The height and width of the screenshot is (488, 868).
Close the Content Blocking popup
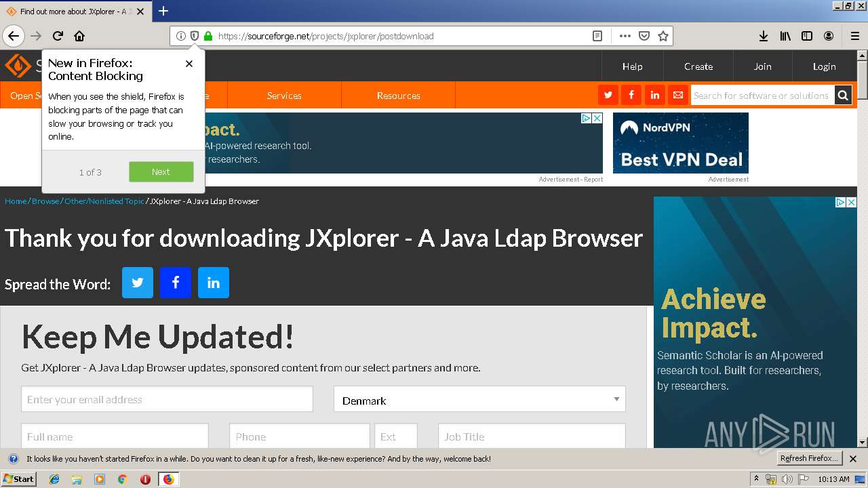[x=189, y=64]
